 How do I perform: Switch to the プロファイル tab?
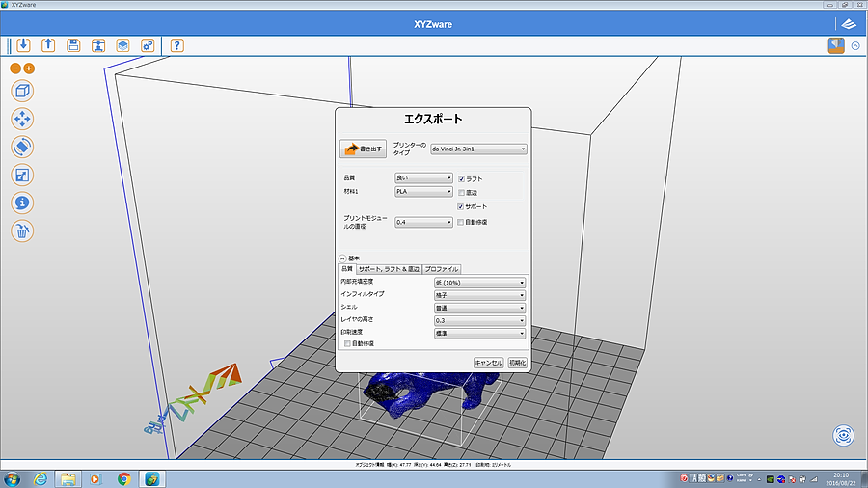pos(442,269)
